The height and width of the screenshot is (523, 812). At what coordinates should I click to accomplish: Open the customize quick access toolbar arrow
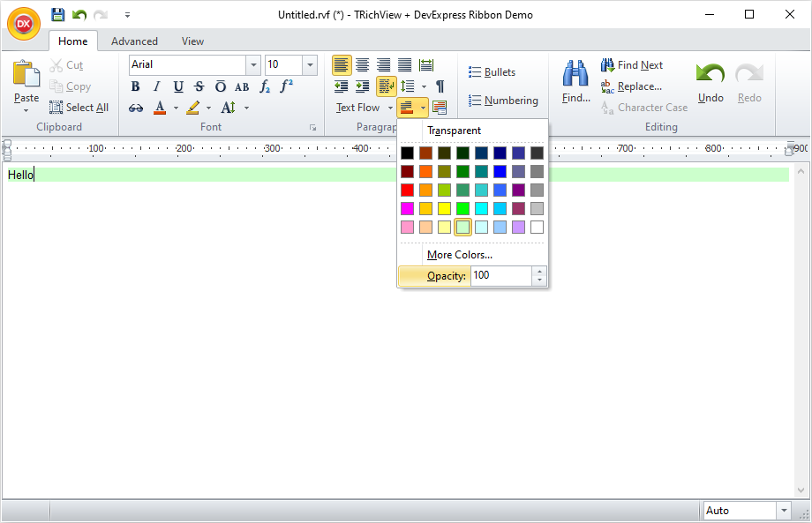coord(127,15)
